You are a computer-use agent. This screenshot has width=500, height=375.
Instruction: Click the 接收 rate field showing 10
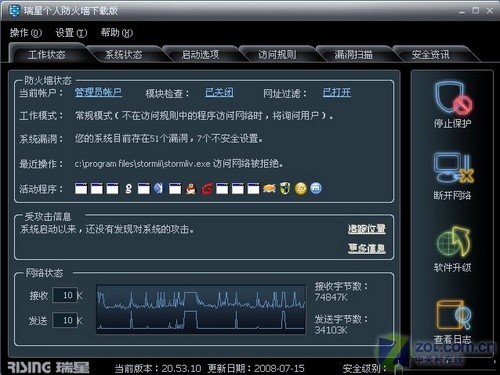pyautogui.click(x=65, y=295)
